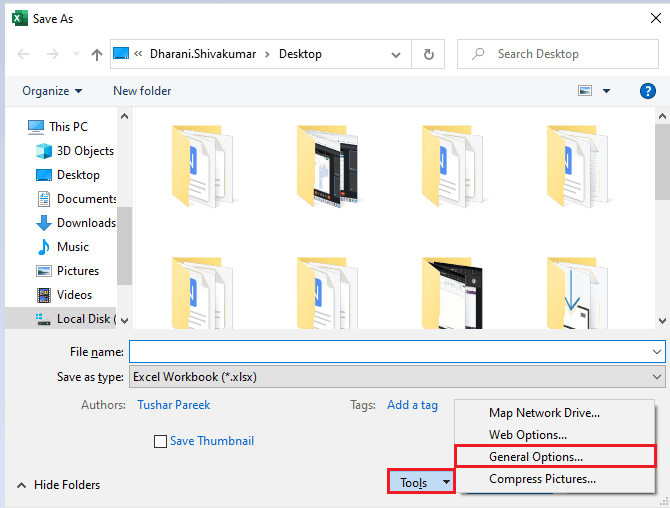This screenshot has height=508, width=670.
Task: Click the author name Tushar Pareek
Action: (x=173, y=405)
